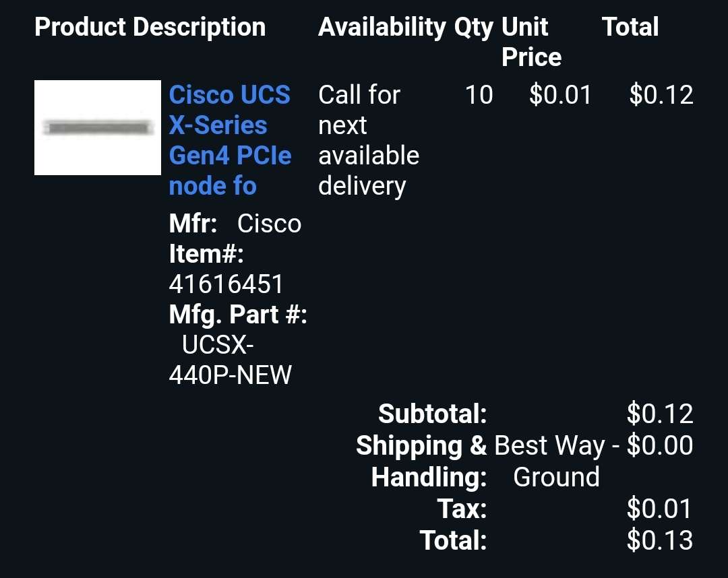Click the Qty column header

pos(474,28)
